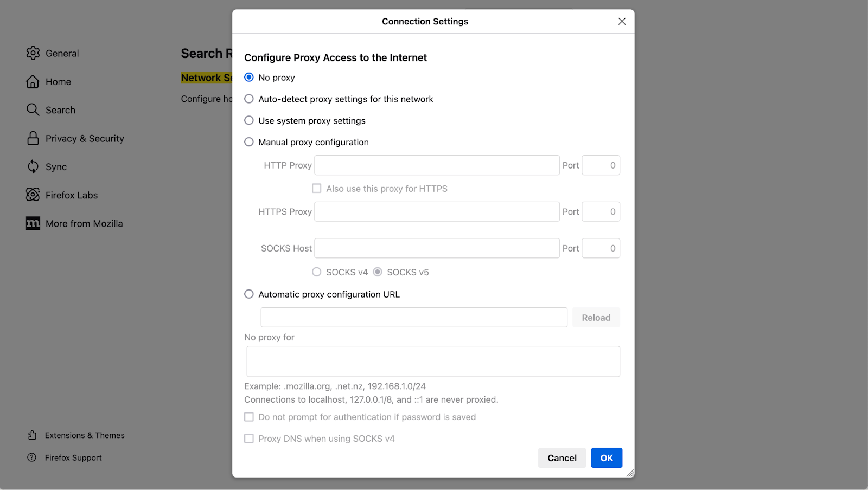Screen dimensions: 868x490
Task: Open the Firefox Labs icon
Action: [x=33, y=195]
